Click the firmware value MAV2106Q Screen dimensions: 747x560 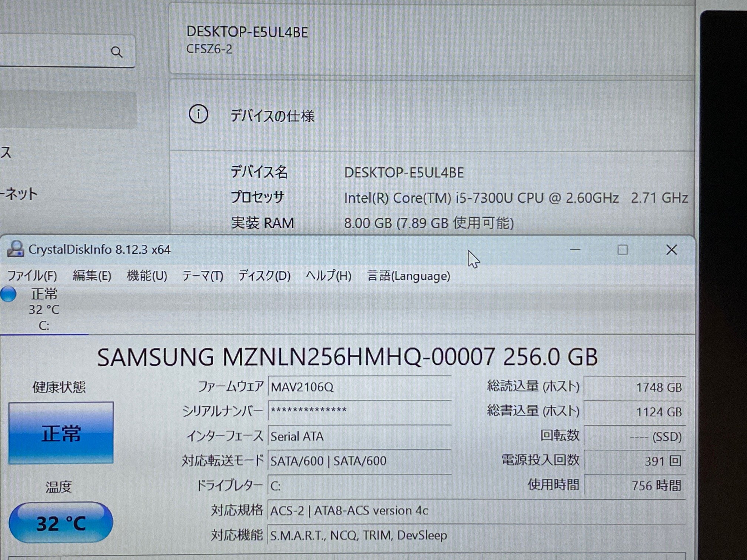click(x=359, y=387)
